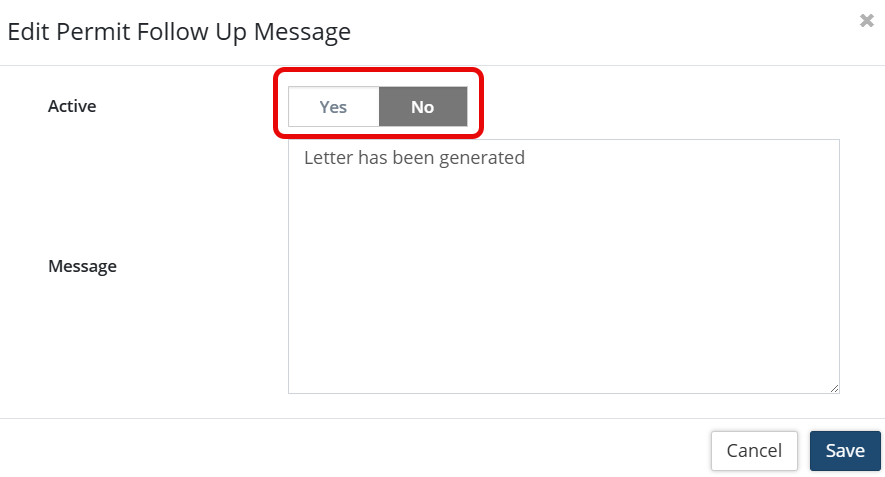
Task: Enable the Active status via Yes
Action: [x=333, y=107]
